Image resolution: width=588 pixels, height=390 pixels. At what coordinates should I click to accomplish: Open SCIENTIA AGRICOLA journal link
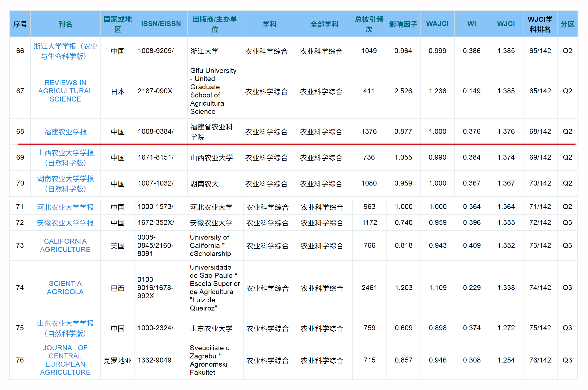pyautogui.click(x=65, y=288)
